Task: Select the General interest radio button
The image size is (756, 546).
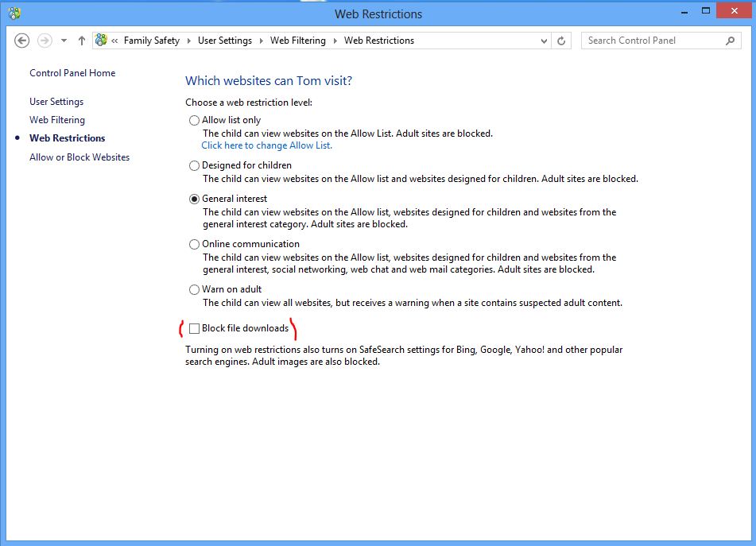Action: [x=194, y=199]
